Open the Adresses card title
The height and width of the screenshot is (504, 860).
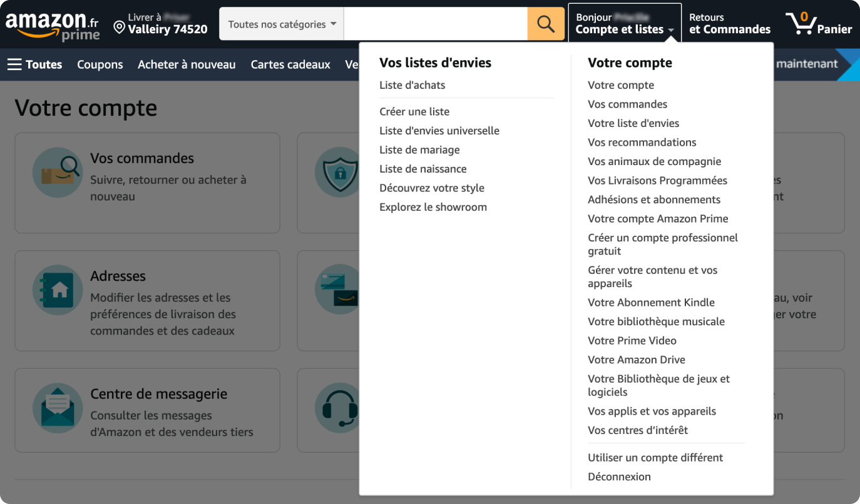tap(118, 276)
